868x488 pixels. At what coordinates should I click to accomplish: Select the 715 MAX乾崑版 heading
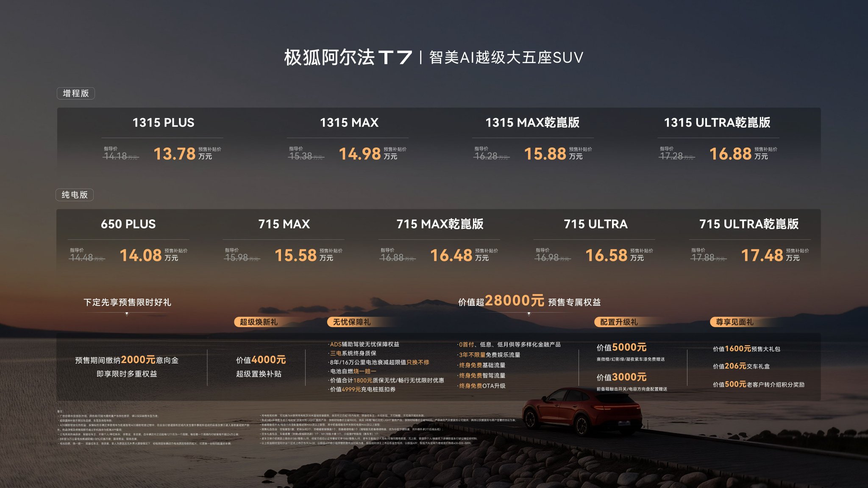[x=440, y=224]
